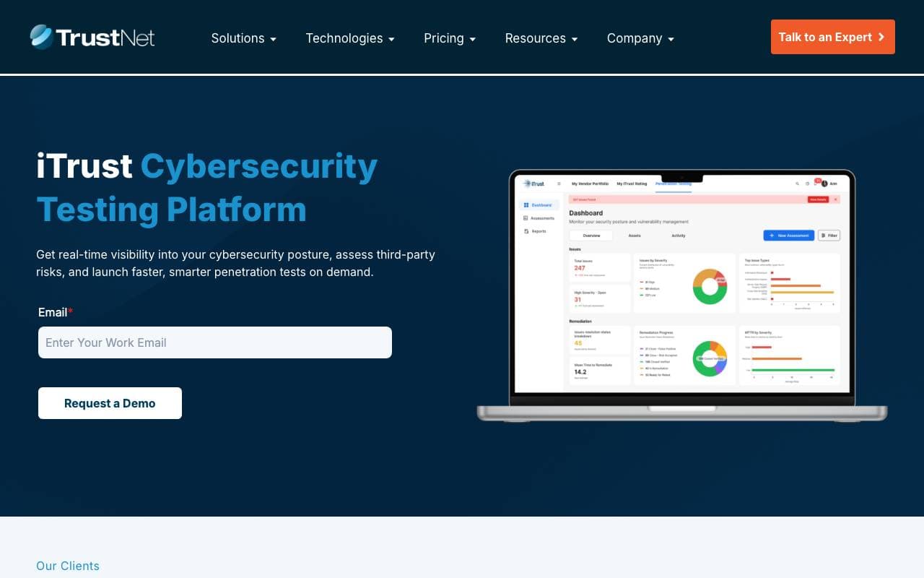Image resolution: width=924 pixels, height=578 pixels.
Task: Click the search icon in the mockup header
Action: click(x=797, y=184)
